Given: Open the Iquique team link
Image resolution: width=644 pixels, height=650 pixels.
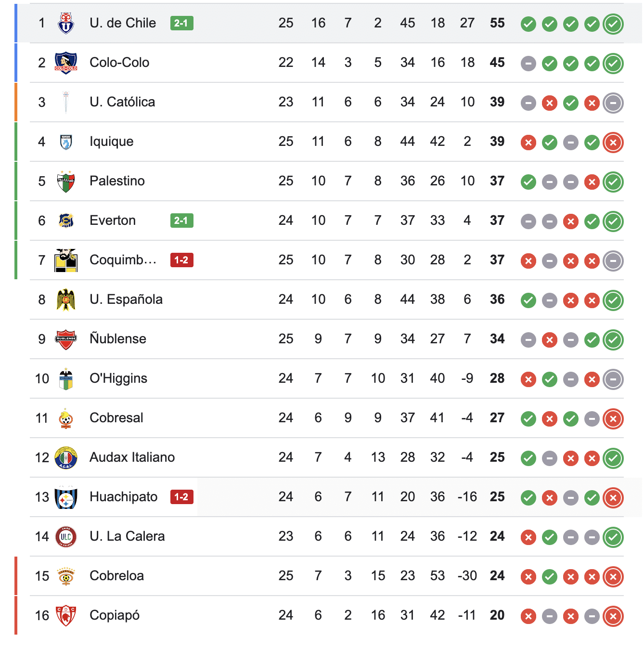Looking at the screenshot, I should (x=111, y=142).
